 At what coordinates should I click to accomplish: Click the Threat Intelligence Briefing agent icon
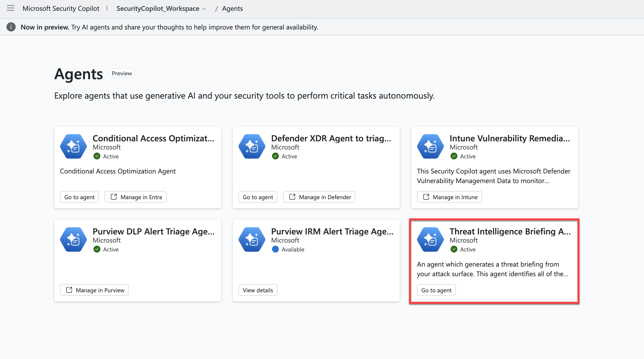[x=430, y=239]
